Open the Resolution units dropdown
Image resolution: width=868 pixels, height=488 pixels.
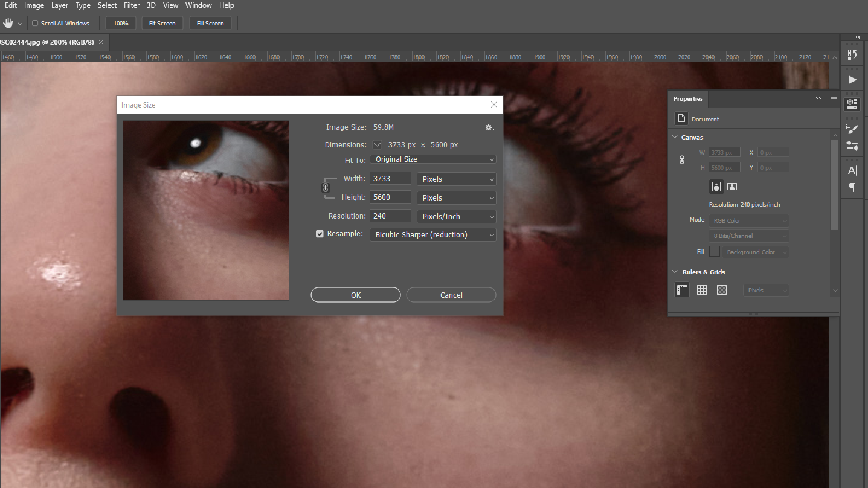click(x=457, y=216)
